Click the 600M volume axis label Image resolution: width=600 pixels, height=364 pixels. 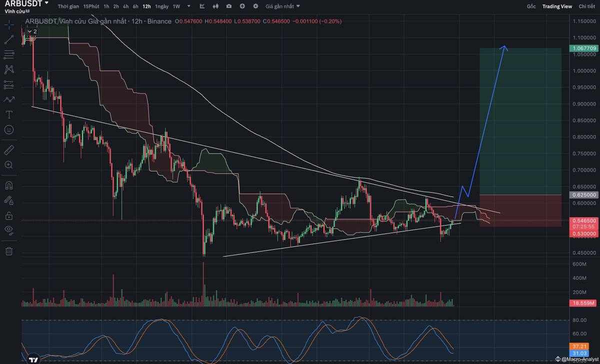tap(578, 264)
